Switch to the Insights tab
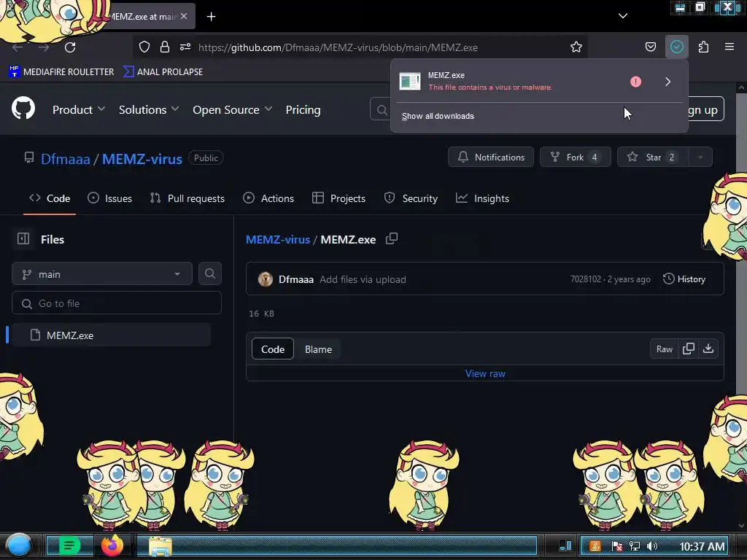This screenshot has width=747, height=560. (x=482, y=198)
